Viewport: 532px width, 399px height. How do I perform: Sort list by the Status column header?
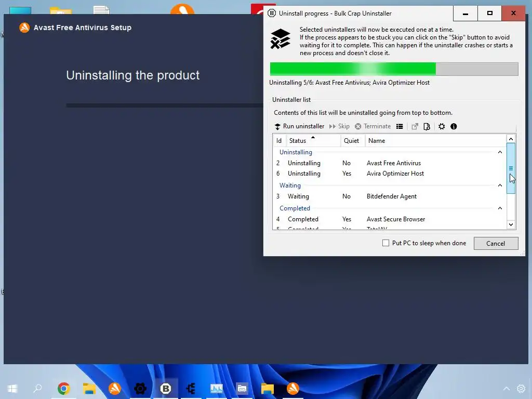point(313,140)
